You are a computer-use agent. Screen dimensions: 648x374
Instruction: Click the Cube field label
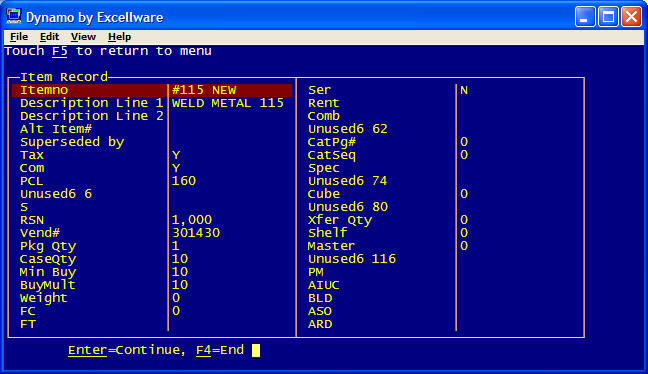324,194
